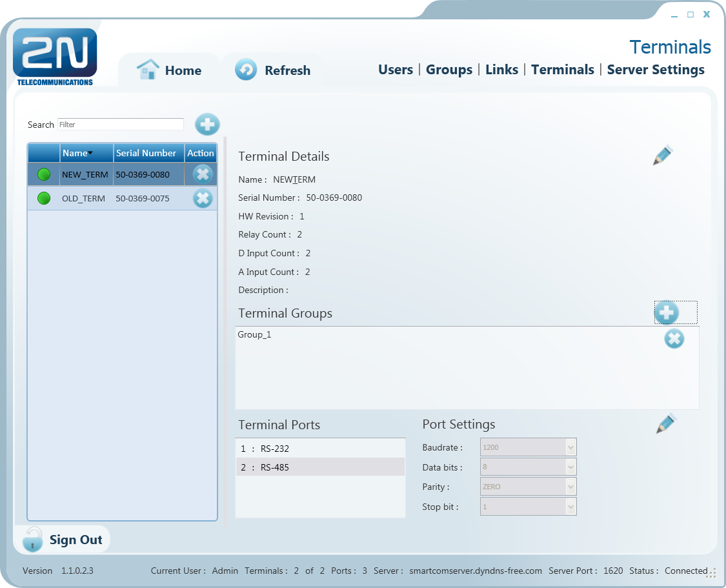The image size is (726, 588).
Task: Click the A Input Count label
Action: click(x=268, y=272)
